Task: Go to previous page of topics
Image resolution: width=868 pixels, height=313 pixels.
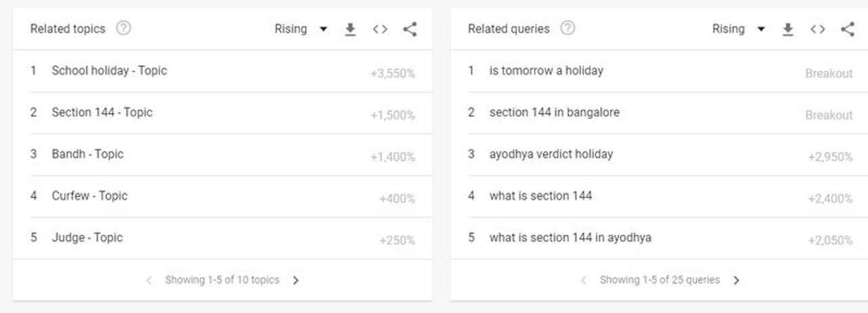Action: [x=149, y=280]
